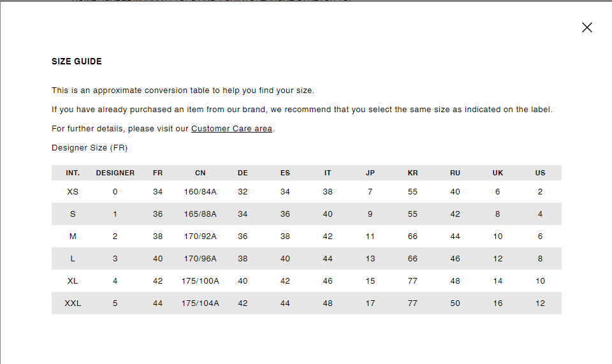Click the CN column header

click(x=200, y=173)
